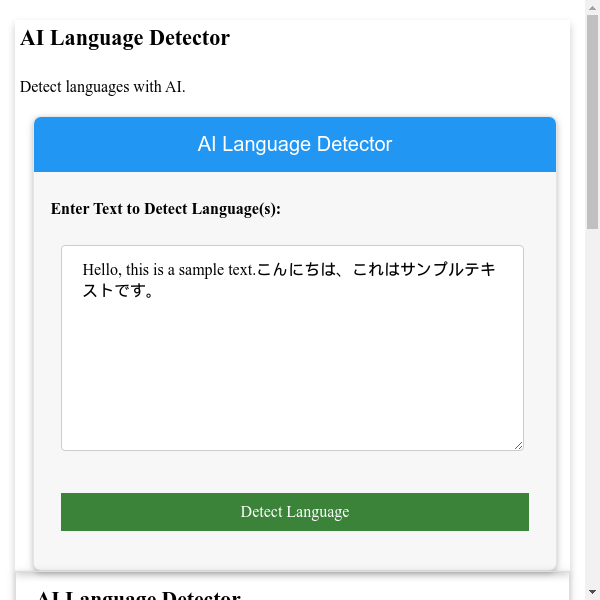Screen dimensions: 600x600
Task: Place cursor on 'Hello, this is a sample text.'
Action: pyautogui.click(x=168, y=270)
